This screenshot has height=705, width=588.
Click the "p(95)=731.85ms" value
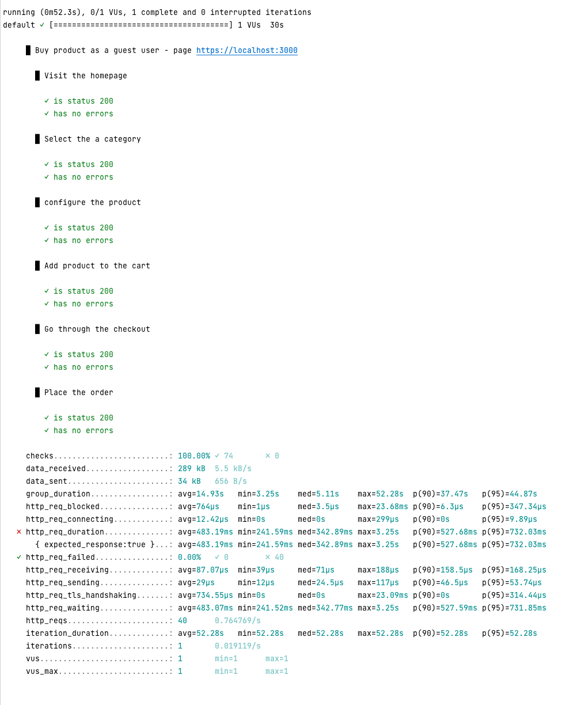coord(514,608)
